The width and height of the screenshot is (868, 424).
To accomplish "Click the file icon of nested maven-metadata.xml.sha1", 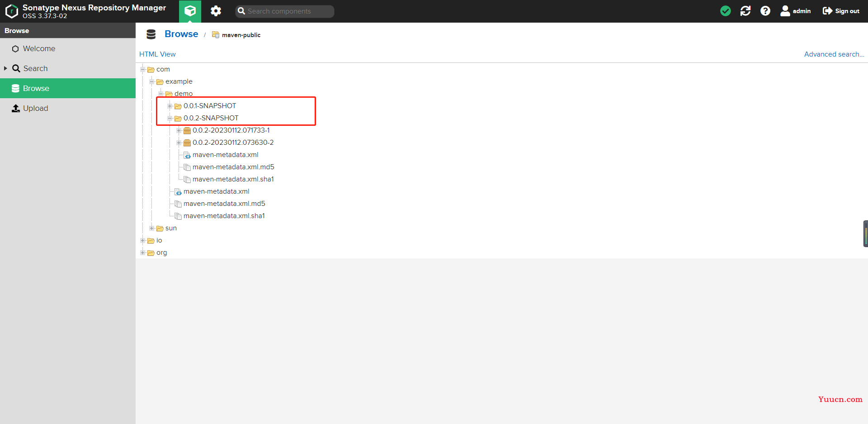I will [x=187, y=180].
